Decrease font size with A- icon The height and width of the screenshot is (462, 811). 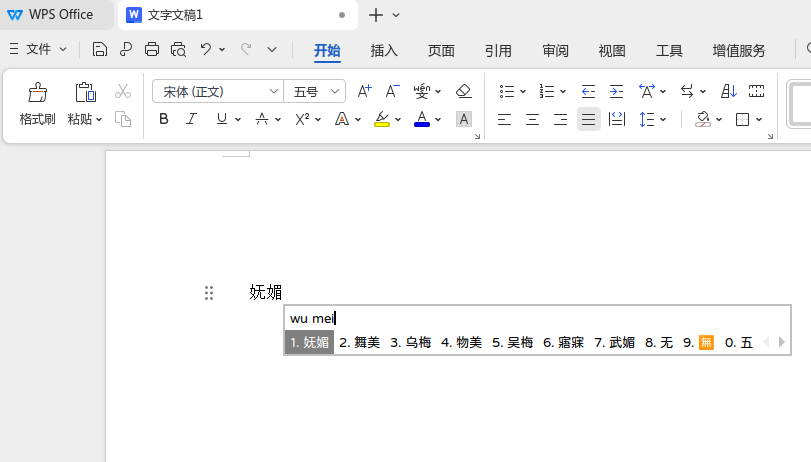393,92
